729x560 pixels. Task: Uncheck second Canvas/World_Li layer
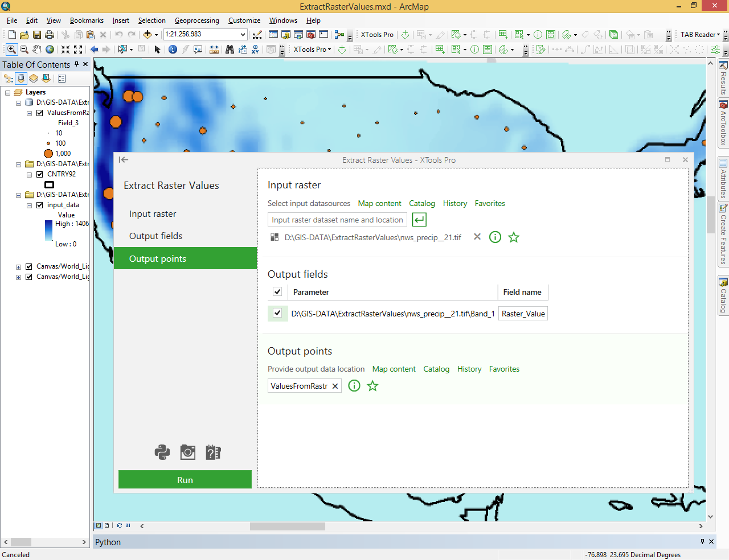point(28,277)
